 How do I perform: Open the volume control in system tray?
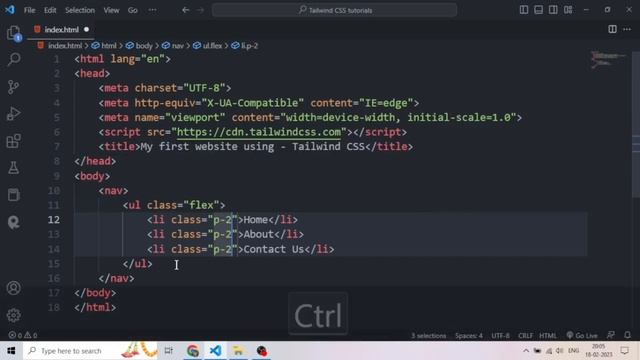(x=560, y=351)
